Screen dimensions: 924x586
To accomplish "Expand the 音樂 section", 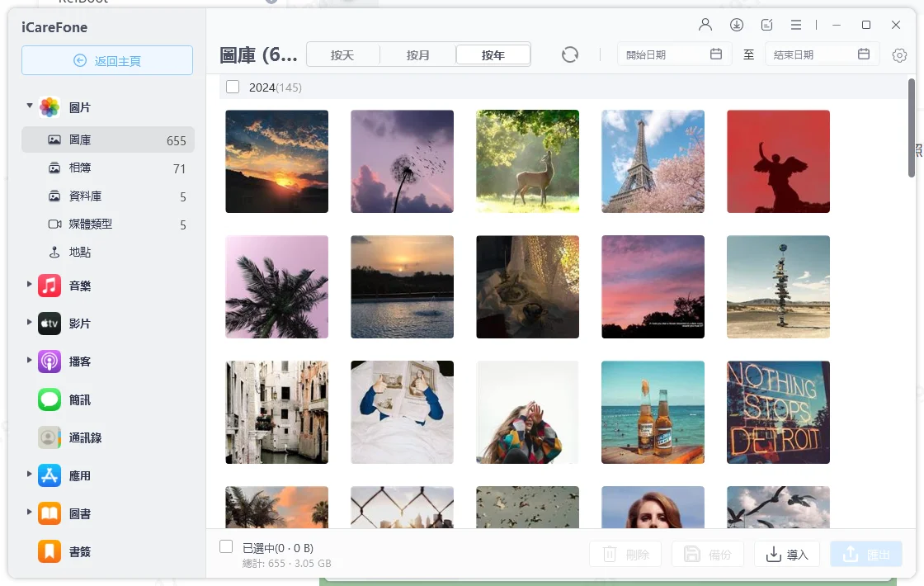I will tap(30, 284).
